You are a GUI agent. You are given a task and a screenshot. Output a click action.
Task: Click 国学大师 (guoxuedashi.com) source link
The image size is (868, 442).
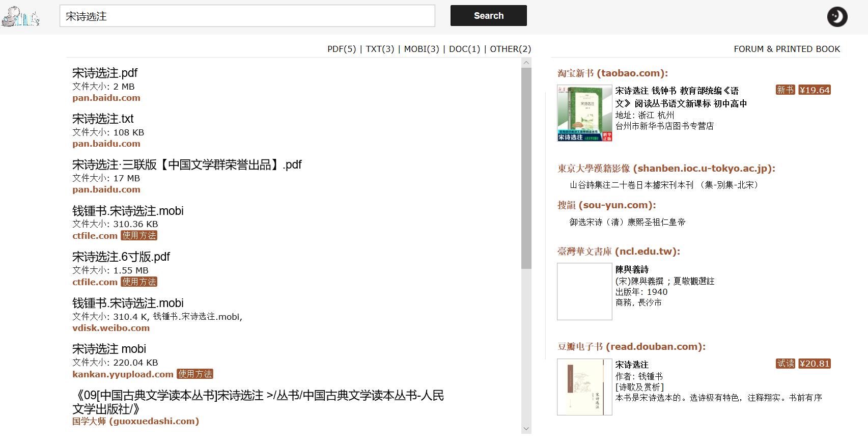point(135,421)
